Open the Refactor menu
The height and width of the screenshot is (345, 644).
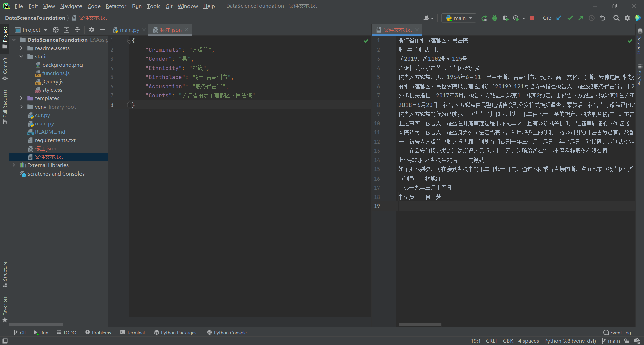116,6
